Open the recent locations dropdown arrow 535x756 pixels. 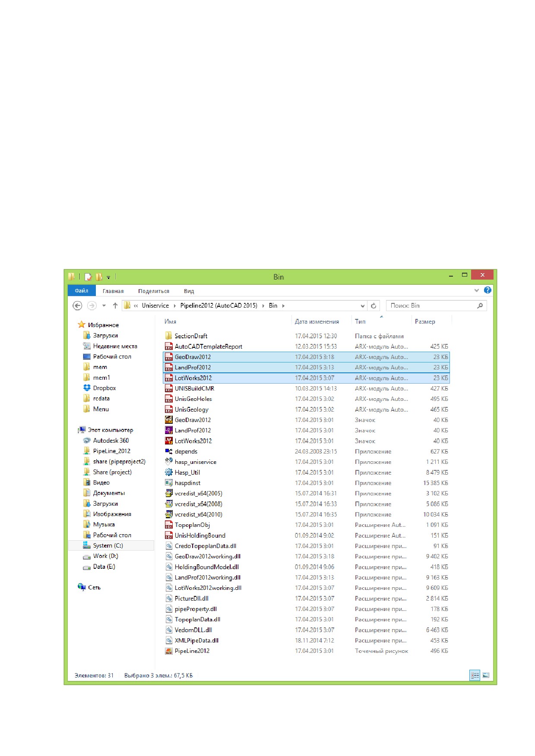pos(104,306)
